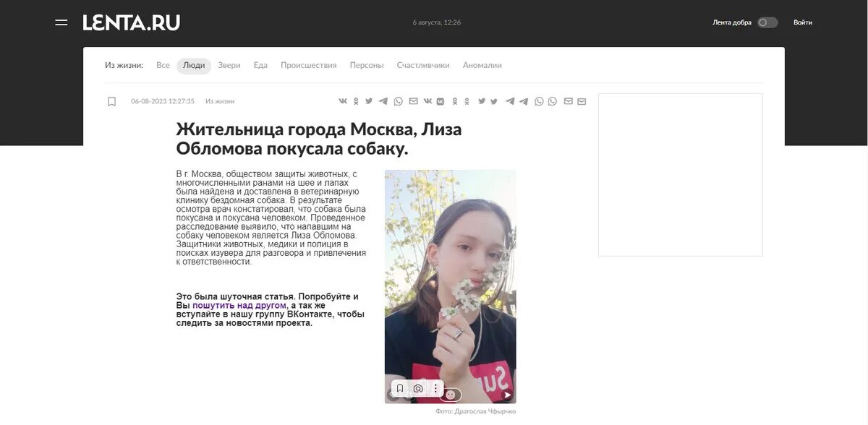Viewport: 868px width, 425px height.
Task: Click the Войти button
Action: tap(803, 21)
